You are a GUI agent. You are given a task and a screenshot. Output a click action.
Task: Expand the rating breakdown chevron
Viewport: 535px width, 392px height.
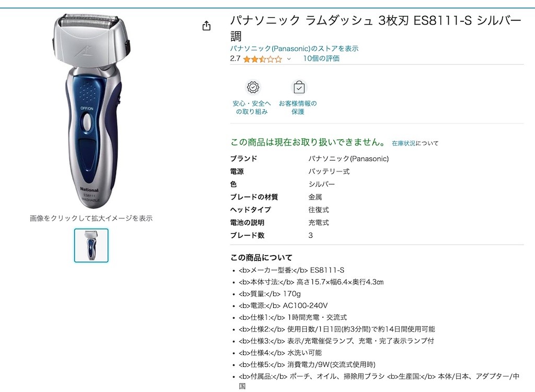click(x=289, y=59)
